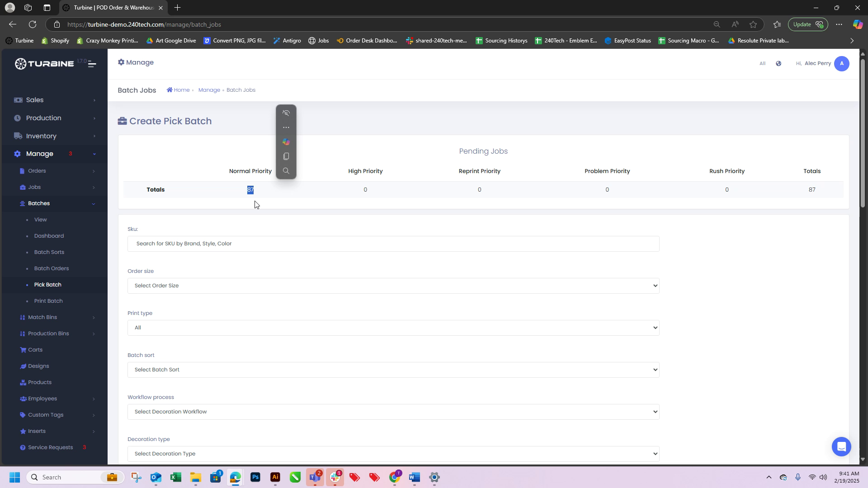Image resolution: width=868 pixels, height=488 pixels.
Task: Open the Print type dropdown
Action: [393, 328]
